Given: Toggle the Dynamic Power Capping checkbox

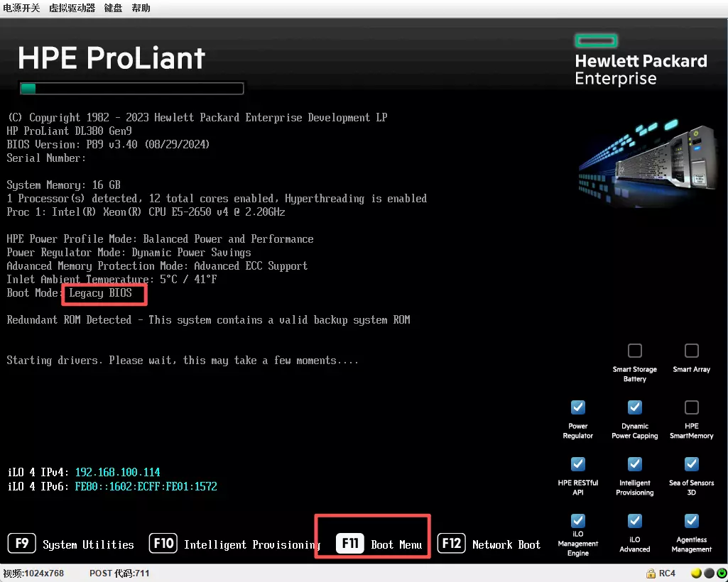Looking at the screenshot, I should [x=634, y=407].
